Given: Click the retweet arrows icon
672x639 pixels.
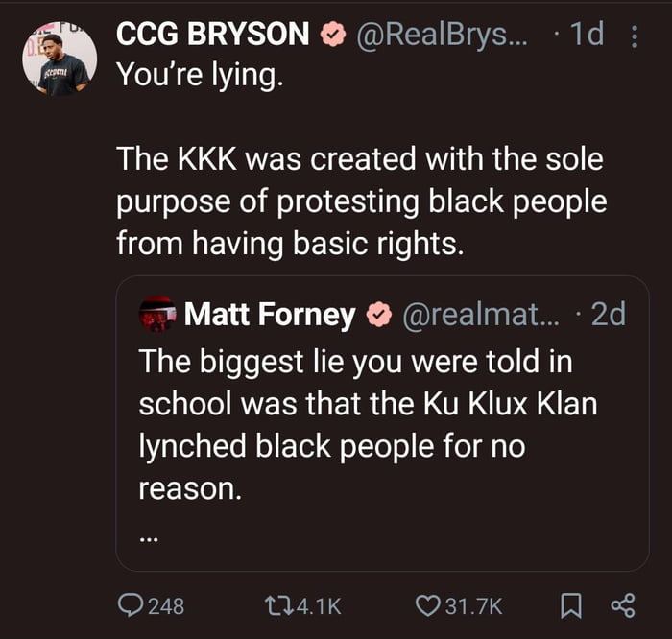Looking at the screenshot, I should (x=277, y=605).
